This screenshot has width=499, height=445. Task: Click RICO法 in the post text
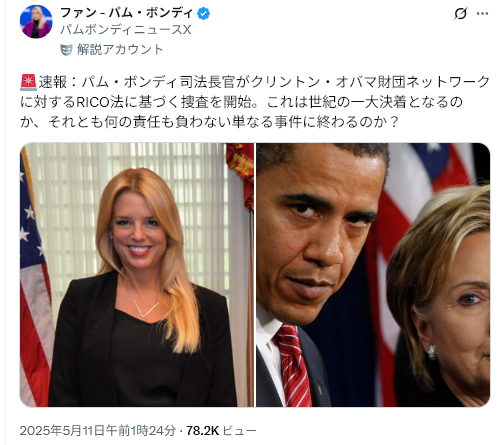98,102
